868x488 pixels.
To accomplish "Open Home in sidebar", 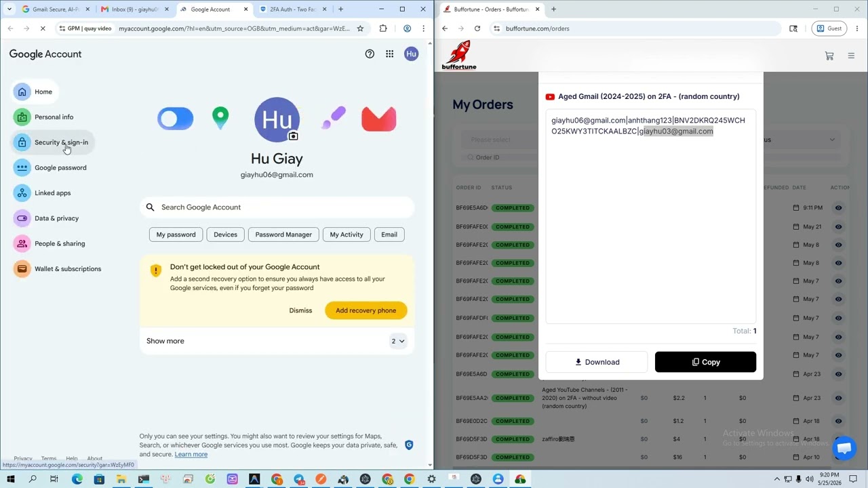I will (x=35, y=91).
